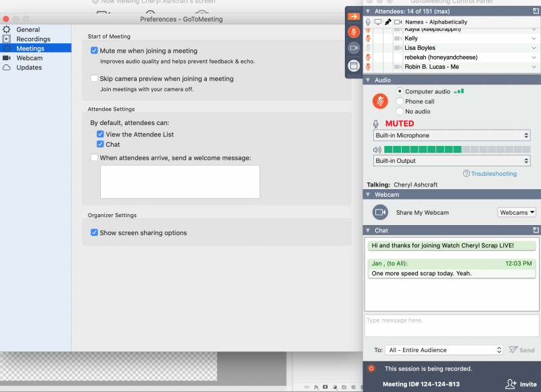Click rebekah's muted microphone icon
Screen dimensions: 541x392
368,57
